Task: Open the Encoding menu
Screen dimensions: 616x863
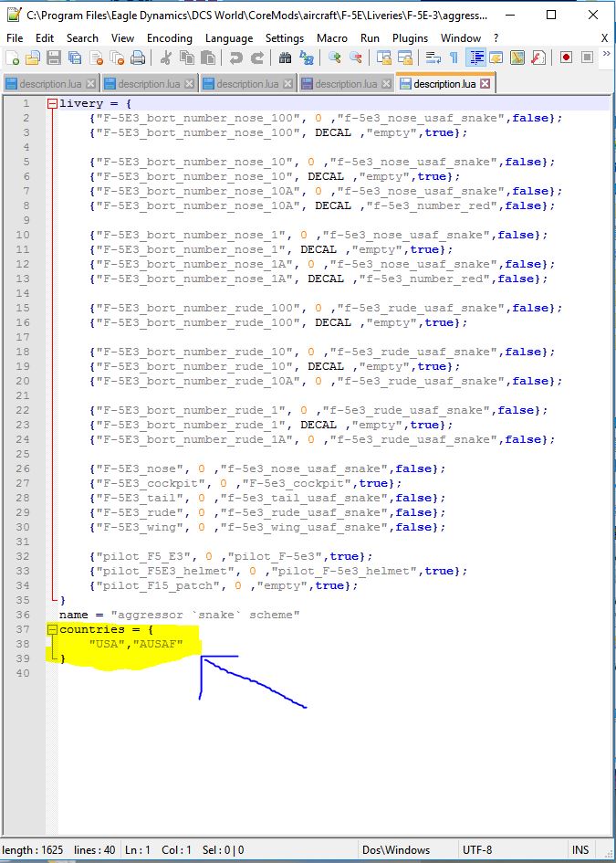Action: pyautogui.click(x=170, y=38)
